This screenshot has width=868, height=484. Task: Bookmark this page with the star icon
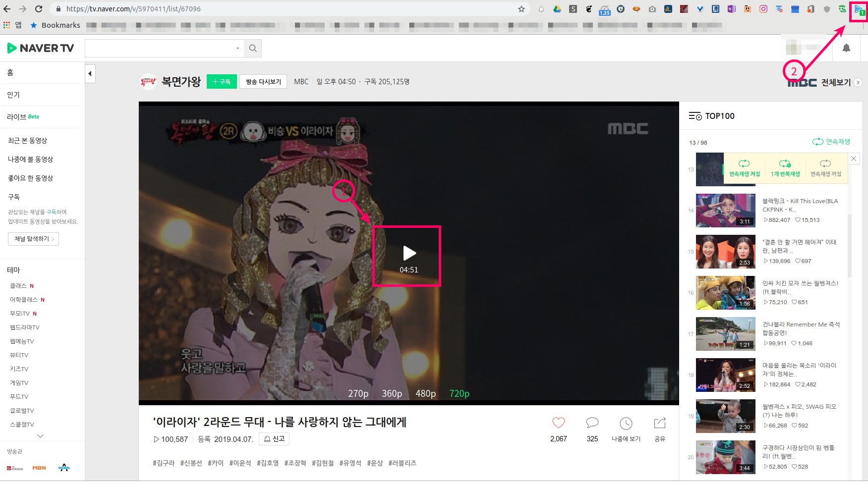pyautogui.click(x=521, y=9)
